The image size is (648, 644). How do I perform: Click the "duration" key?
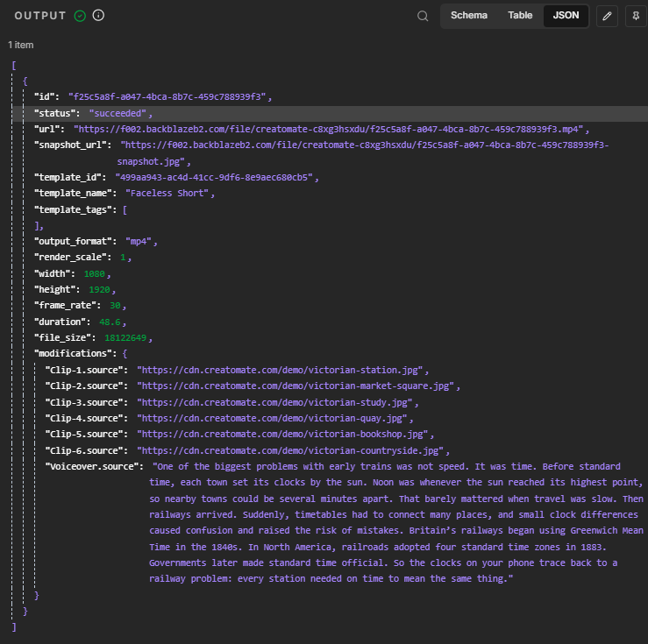(60, 322)
